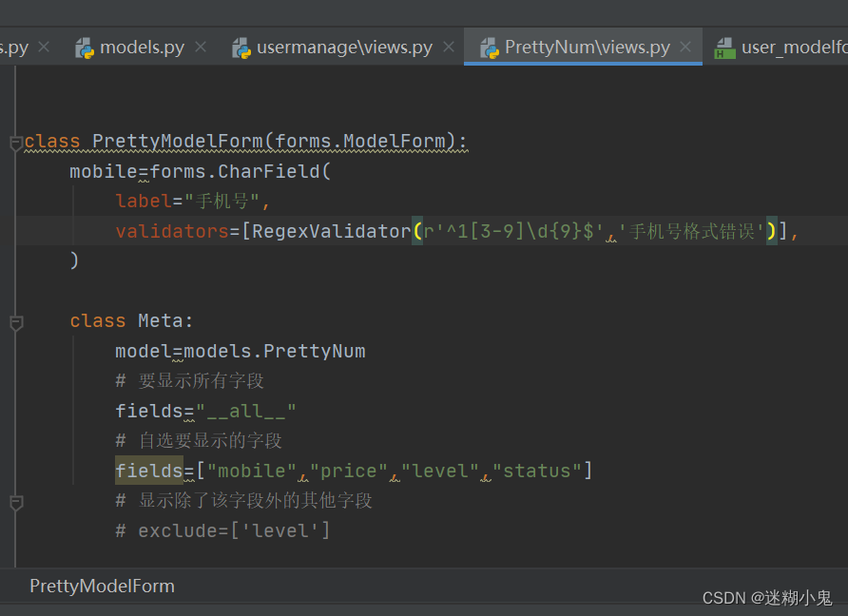Screen dimensions: 848x616
Task: Close the usermanage\views.py tab
Action: pos(449,47)
